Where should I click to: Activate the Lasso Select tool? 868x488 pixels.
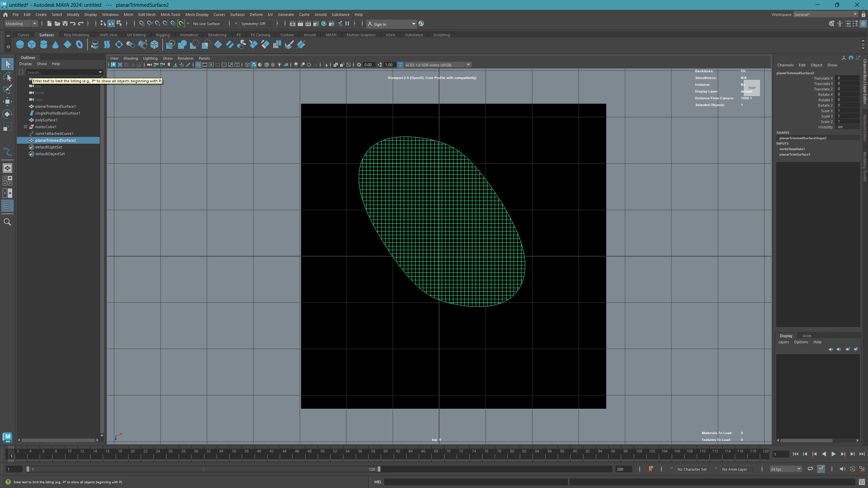click(7, 77)
